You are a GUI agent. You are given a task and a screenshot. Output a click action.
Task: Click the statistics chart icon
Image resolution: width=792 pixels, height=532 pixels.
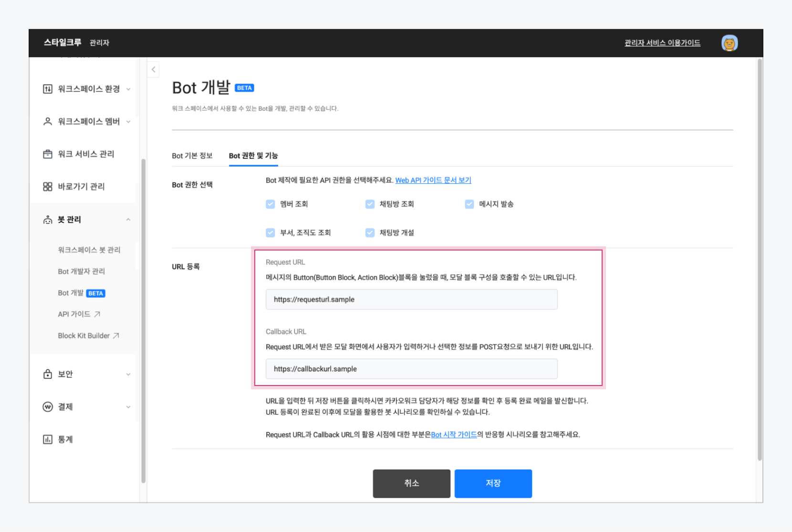(x=48, y=439)
